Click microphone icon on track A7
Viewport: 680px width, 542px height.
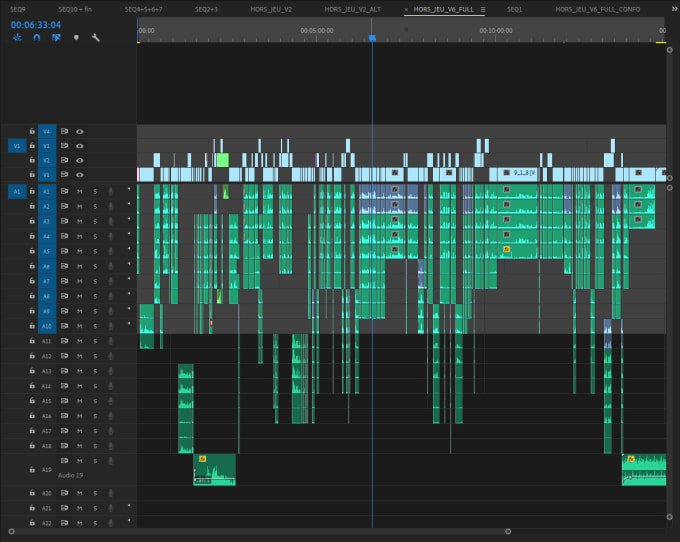[111, 281]
